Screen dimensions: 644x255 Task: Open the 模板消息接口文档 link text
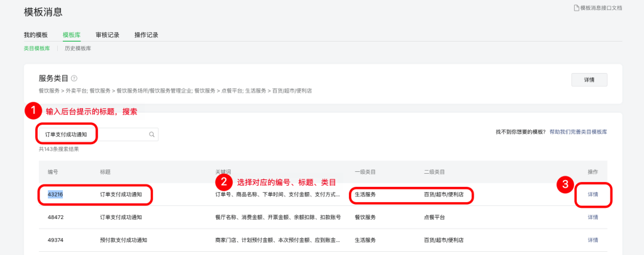click(601, 8)
